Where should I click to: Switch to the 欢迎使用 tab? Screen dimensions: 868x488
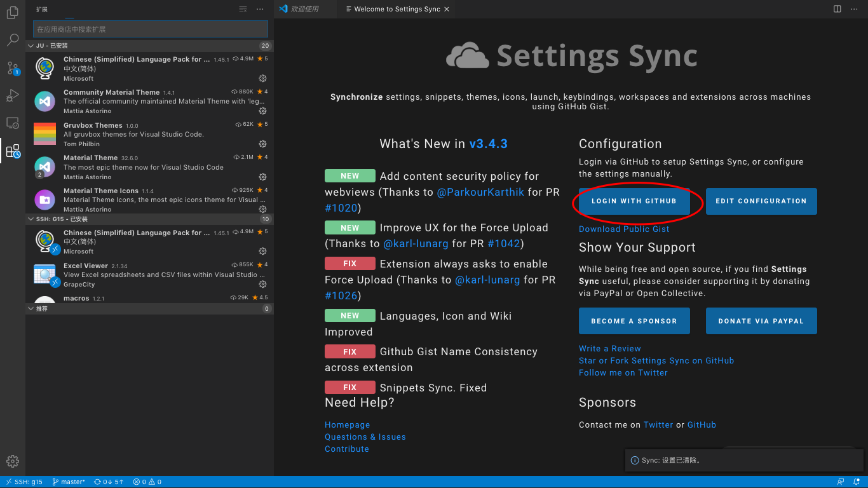[x=304, y=9]
